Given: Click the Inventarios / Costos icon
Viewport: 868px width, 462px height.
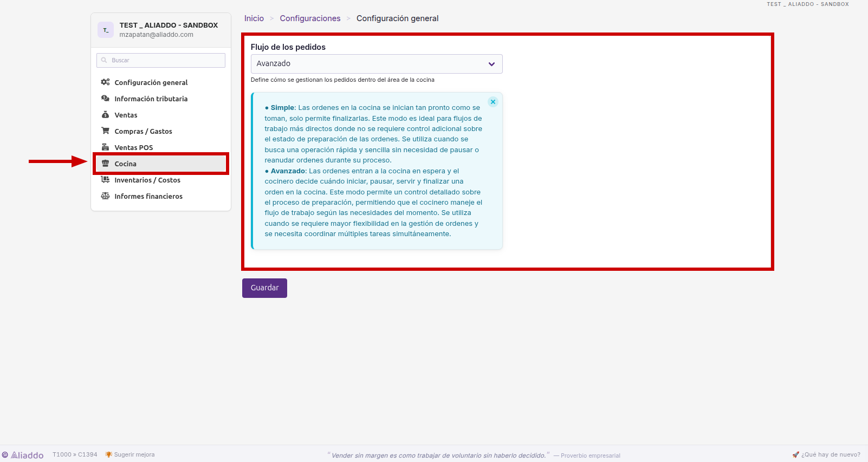Looking at the screenshot, I should click(x=105, y=180).
